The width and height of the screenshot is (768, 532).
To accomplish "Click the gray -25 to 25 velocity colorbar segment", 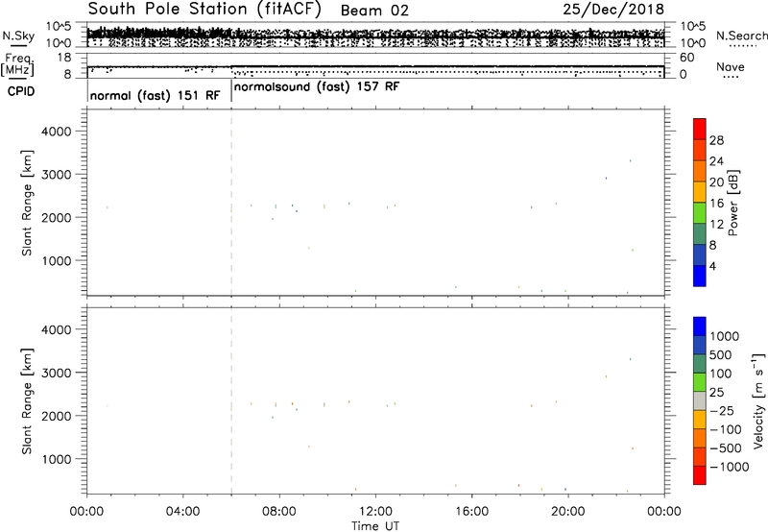I will point(700,400).
